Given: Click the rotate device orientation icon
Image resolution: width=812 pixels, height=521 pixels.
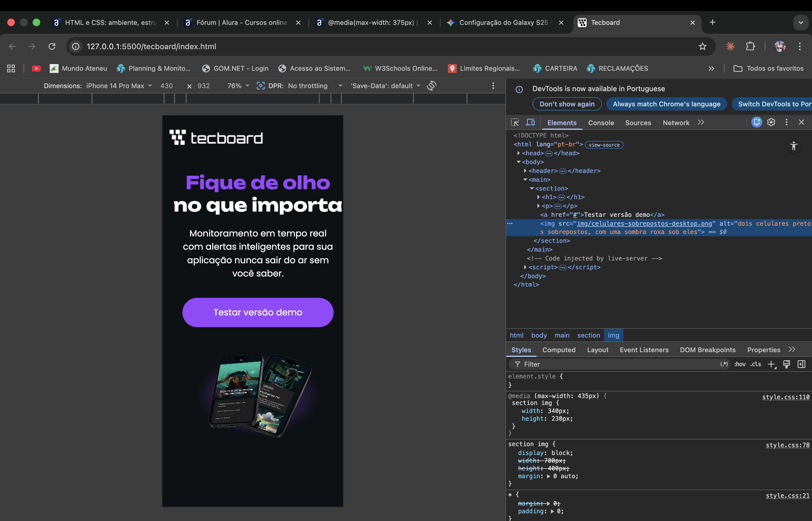Looking at the screenshot, I should pos(431,86).
